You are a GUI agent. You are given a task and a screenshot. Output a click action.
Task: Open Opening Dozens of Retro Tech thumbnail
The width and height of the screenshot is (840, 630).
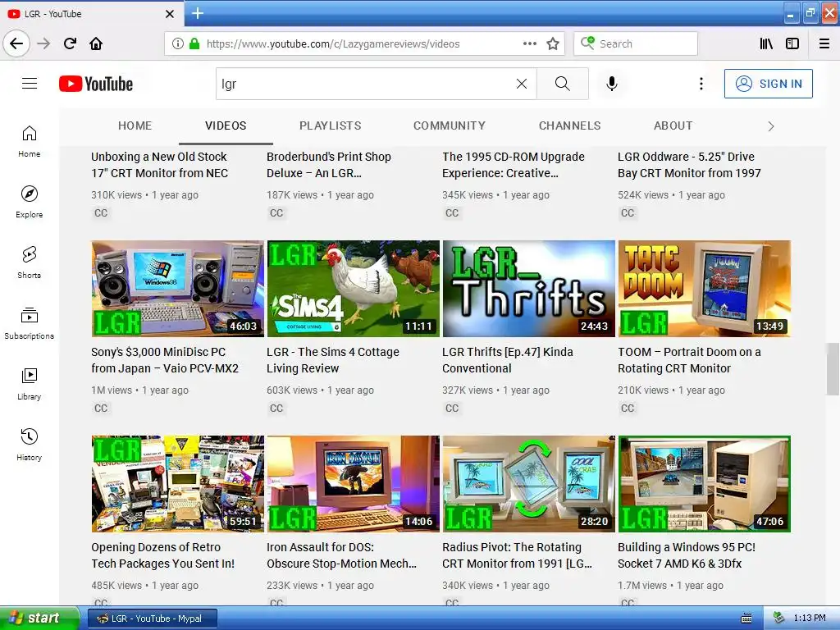point(178,484)
